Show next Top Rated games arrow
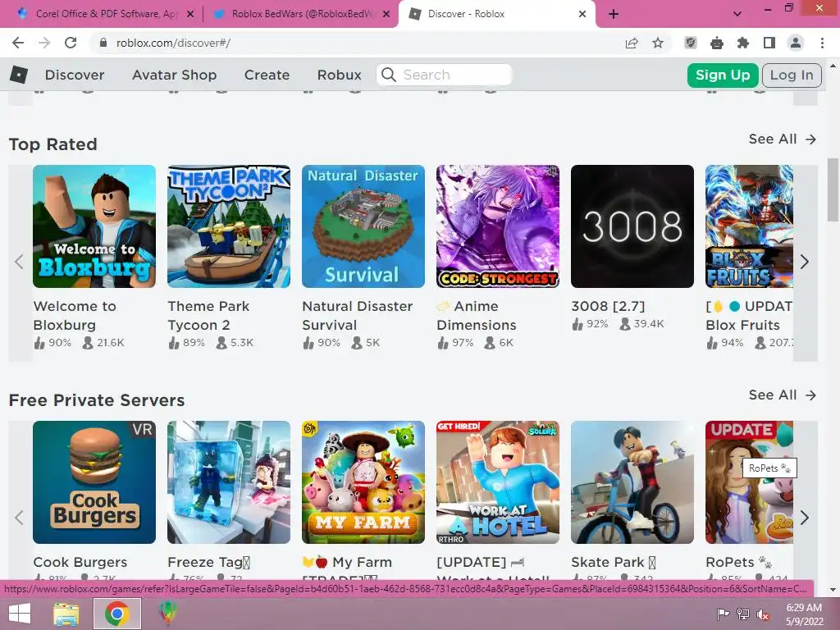This screenshot has height=630, width=840. point(804,262)
